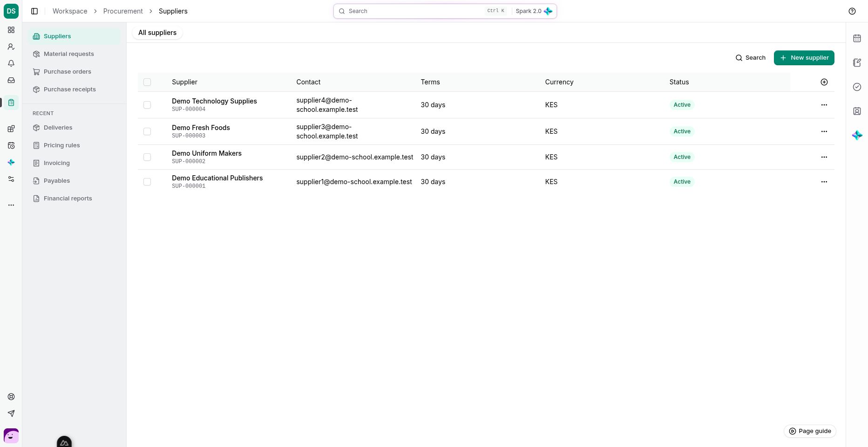Open the tasks checkmark icon in right rail
Screen dimensions: 868x447
tap(857, 87)
